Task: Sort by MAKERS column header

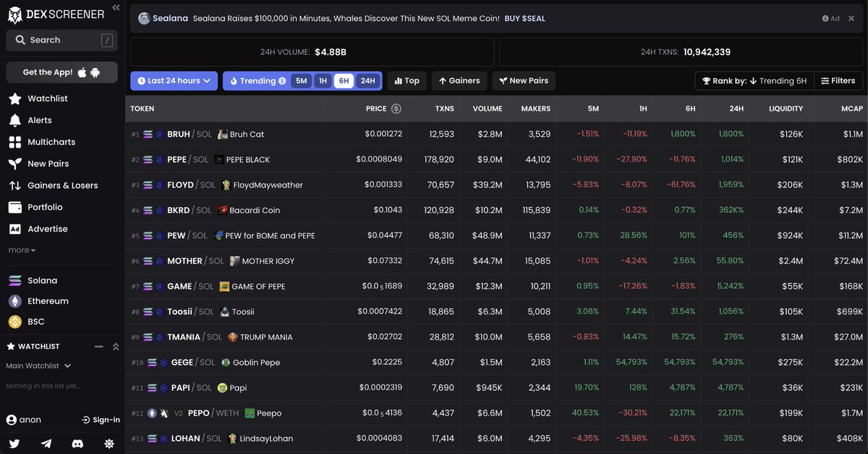Action: point(535,109)
